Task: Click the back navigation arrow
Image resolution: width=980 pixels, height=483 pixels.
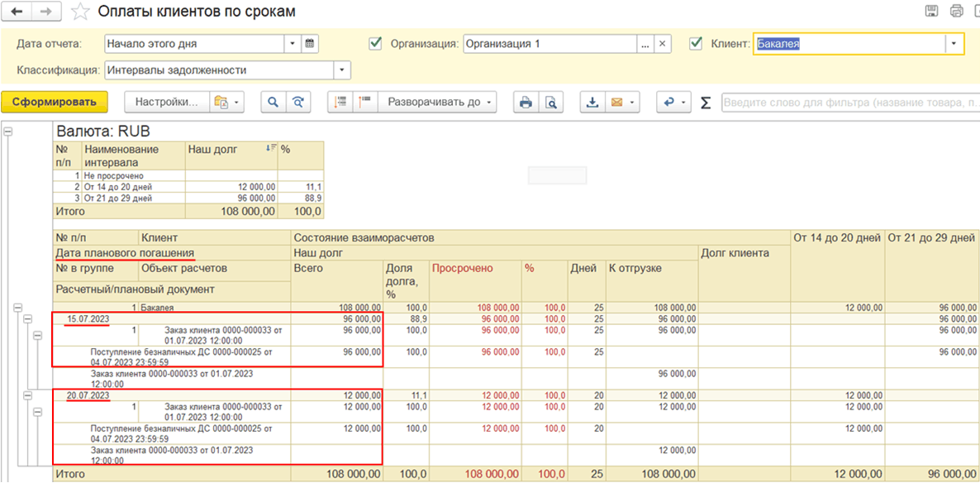Action: 18,12
